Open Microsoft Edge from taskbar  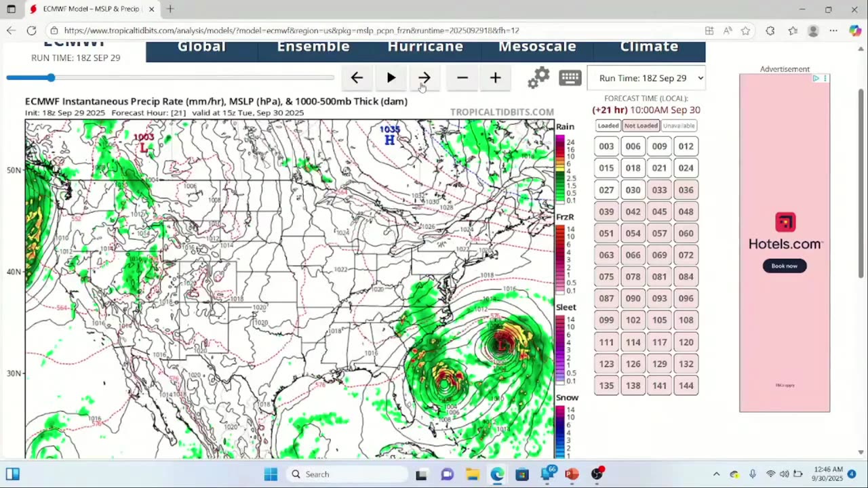[497, 474]
